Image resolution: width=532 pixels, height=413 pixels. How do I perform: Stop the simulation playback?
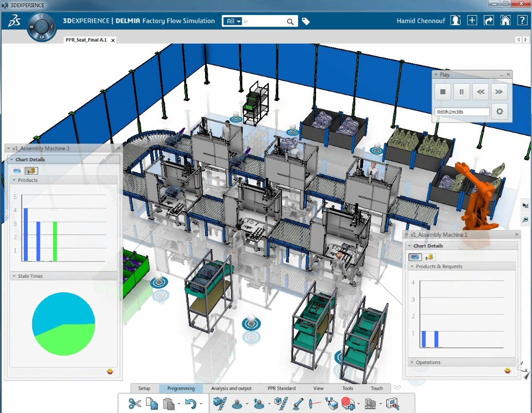[x=443, y=91]
